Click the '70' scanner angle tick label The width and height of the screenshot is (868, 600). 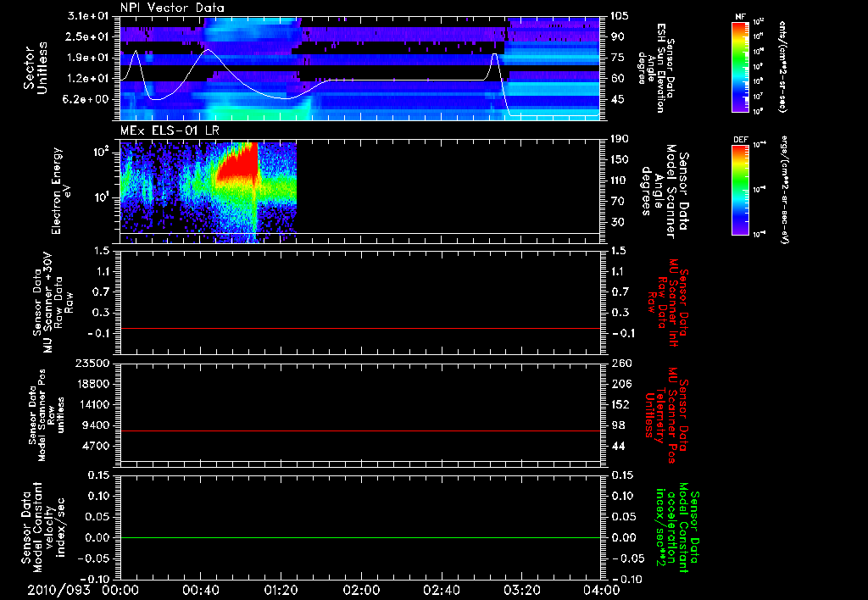(617, 201)
